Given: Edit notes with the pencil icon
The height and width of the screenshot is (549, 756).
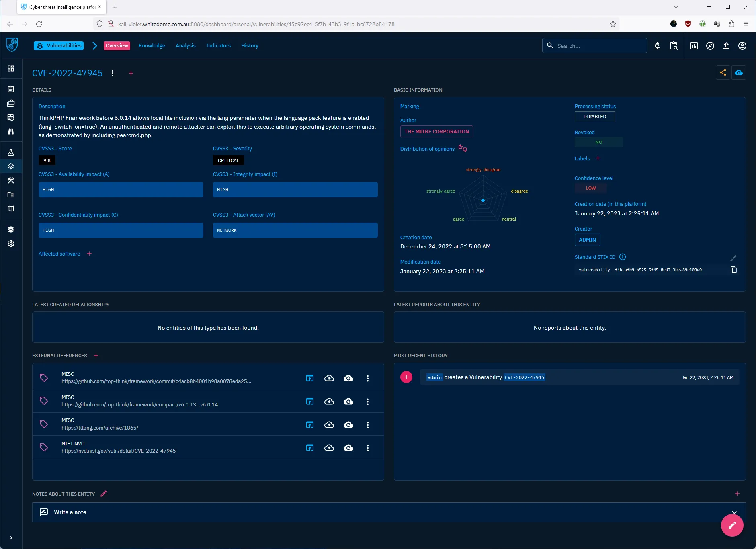Looking at the screenshot, I should click(104, 494).
